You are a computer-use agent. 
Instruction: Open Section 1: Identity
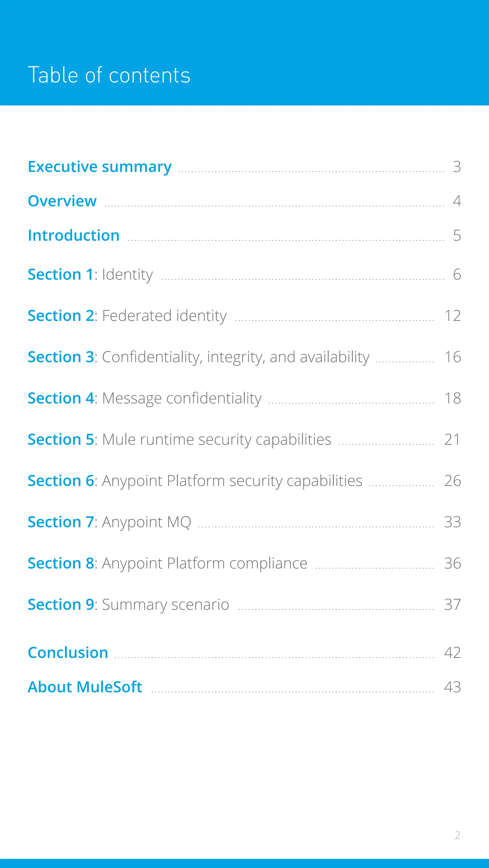(90, 275)
